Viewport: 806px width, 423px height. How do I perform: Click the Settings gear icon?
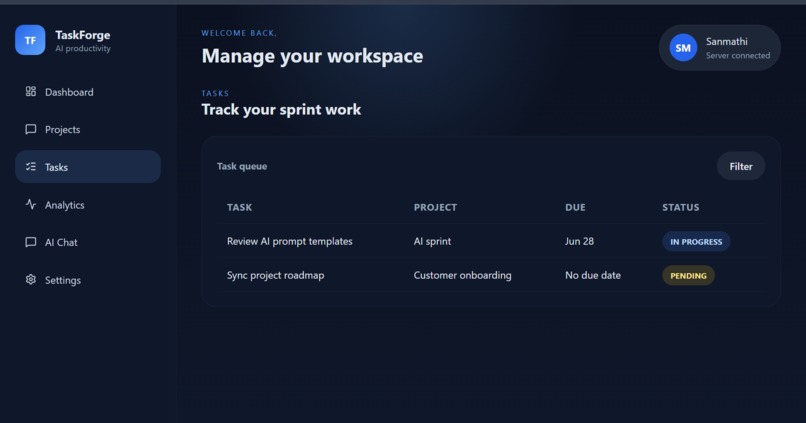[31, 280]
